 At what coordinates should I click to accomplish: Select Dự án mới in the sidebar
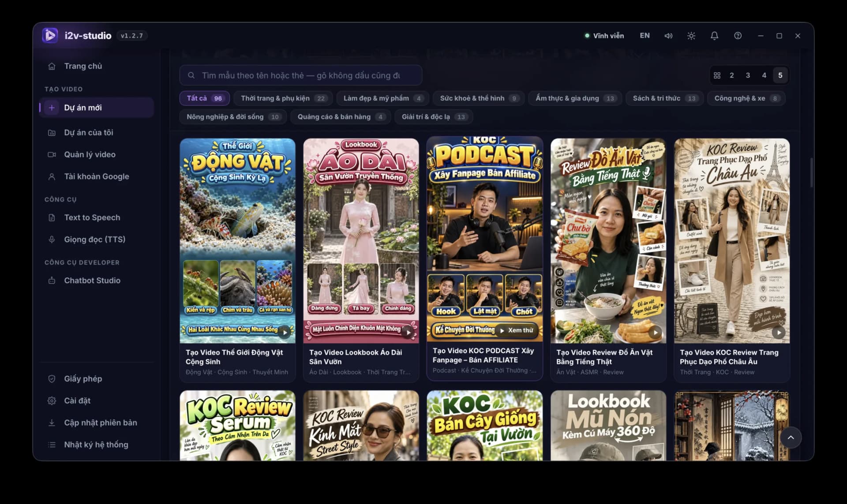(x=96, y=108)
